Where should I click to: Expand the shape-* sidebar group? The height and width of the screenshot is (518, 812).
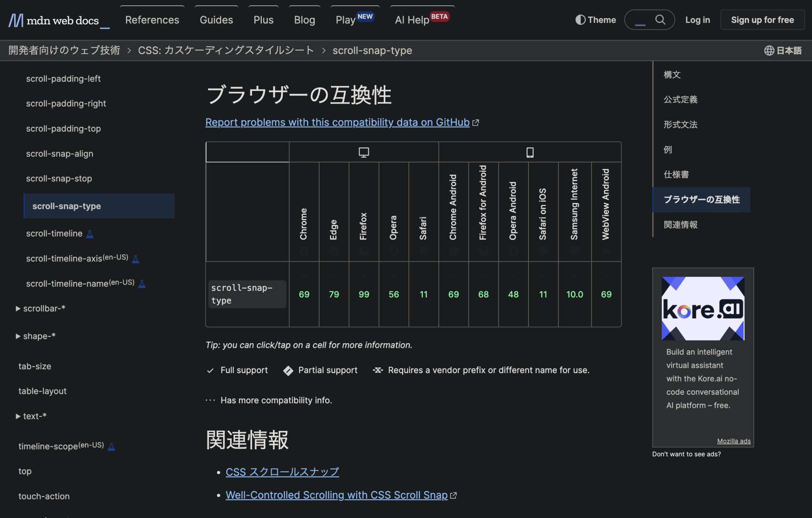[36, 336]
